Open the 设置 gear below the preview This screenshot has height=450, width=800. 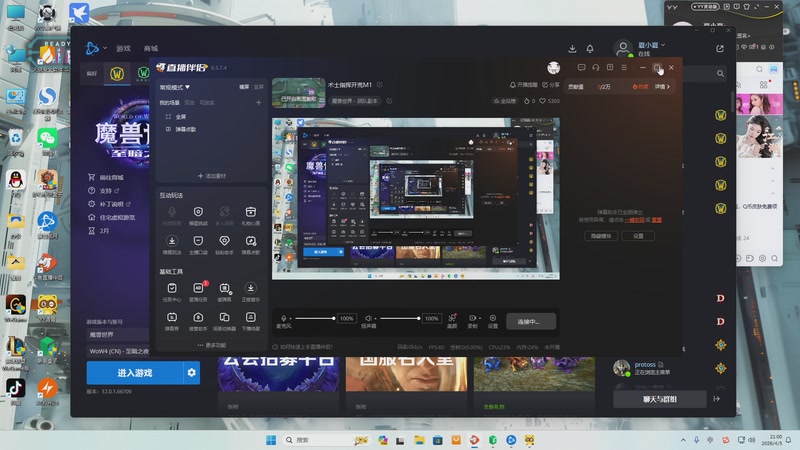pos(493,318)
